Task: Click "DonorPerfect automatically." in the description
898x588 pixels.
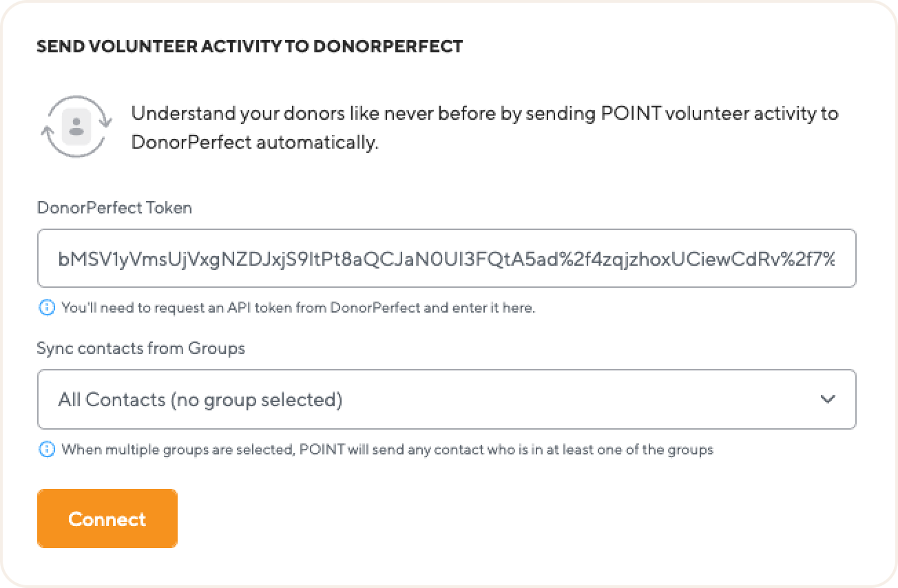Action: pyautogui.click(x=255, y=144)
